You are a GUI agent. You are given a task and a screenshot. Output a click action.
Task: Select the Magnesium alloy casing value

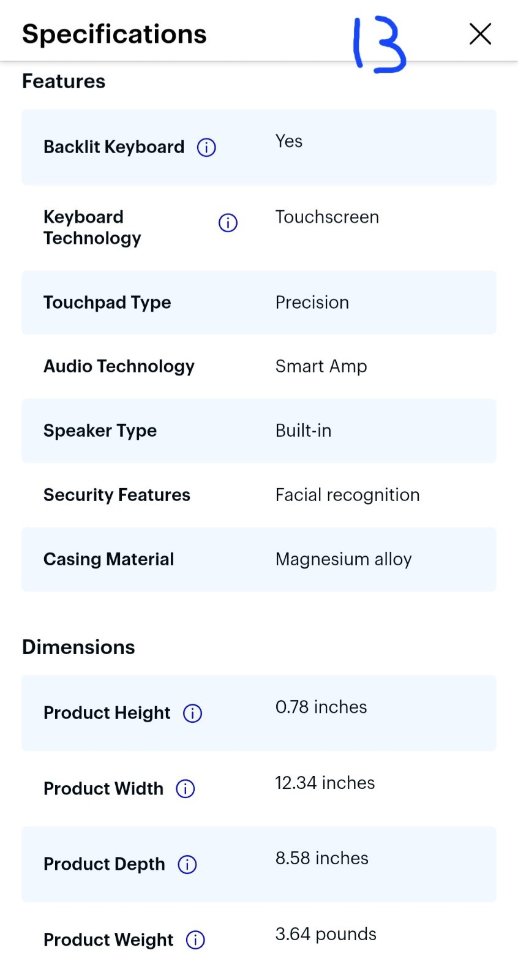click(x=343, y=559)
